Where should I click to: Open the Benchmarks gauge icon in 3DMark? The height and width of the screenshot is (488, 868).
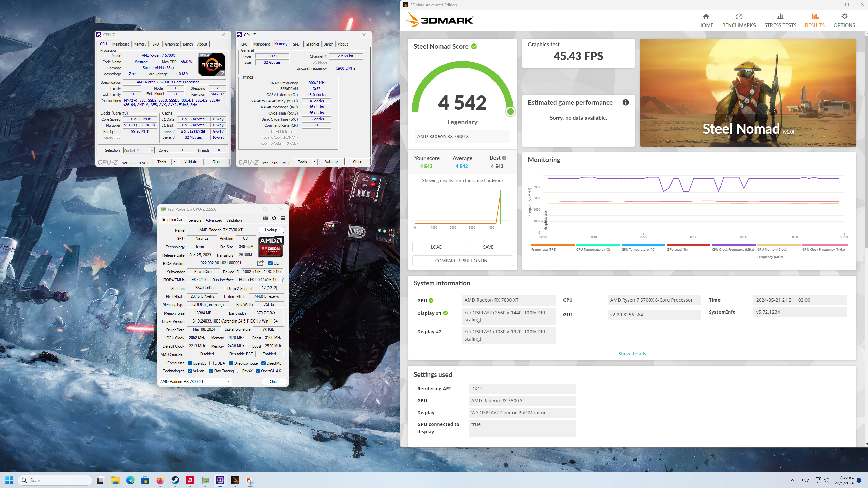pos(739,16)
